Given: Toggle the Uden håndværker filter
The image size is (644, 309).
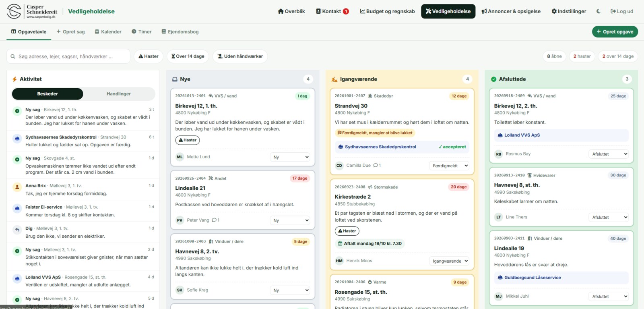Looking at the screenshot, I should pyautogui.click(x=240, y=56).
